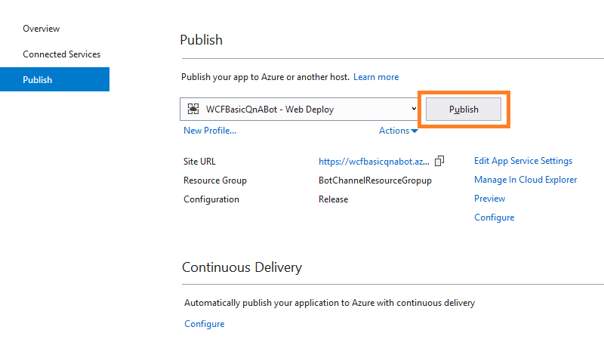Create a New Profile
The height and width of the screenshot is (364, 604).
click(x=210, y=131)
